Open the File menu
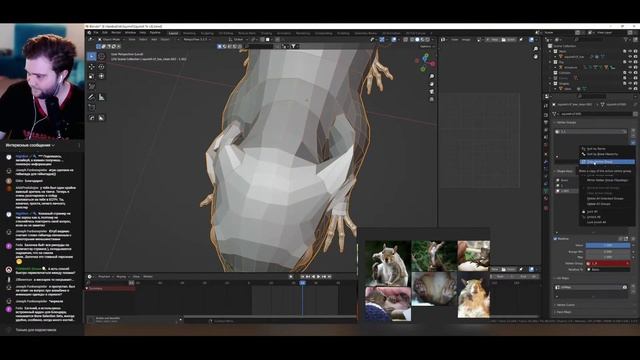 (96, 33)
